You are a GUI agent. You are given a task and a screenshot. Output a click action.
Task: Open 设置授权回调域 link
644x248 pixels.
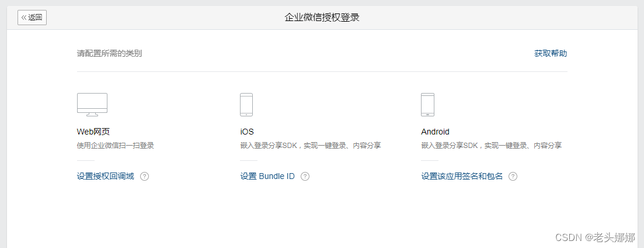[105, 177]
